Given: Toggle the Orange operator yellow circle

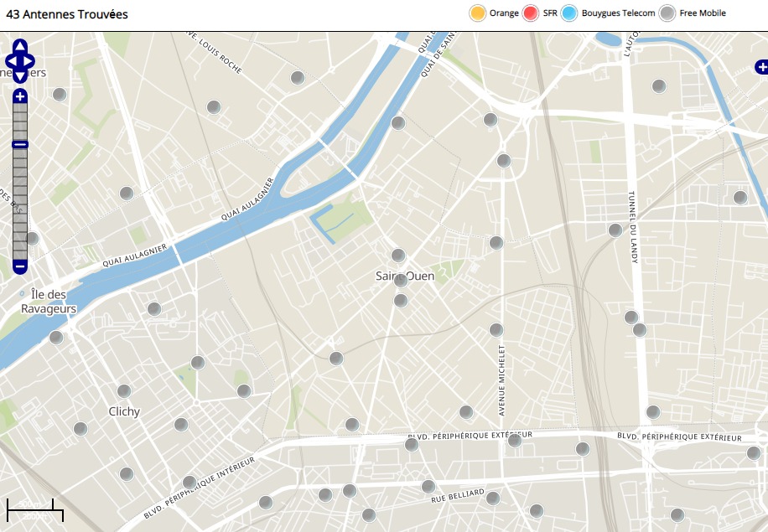Looking at the screenshot, I should 478,13.
